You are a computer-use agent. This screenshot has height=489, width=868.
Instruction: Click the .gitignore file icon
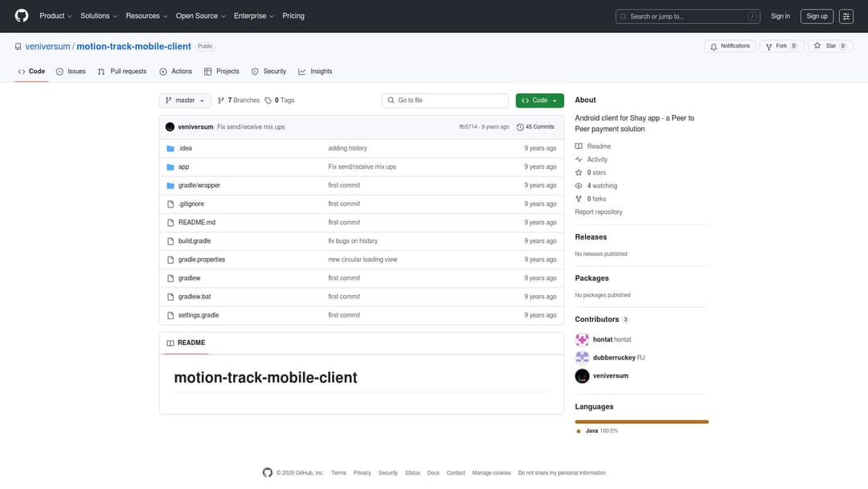(x=170, y=203)
